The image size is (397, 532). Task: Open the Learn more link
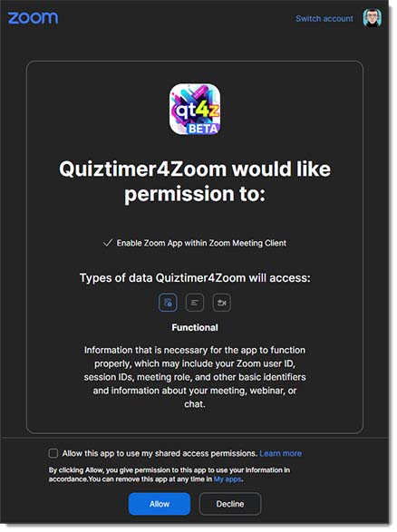click(281, 453)
